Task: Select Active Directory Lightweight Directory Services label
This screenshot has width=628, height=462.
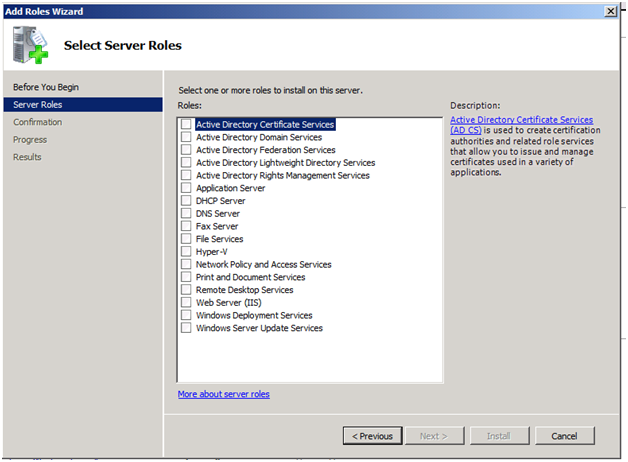Action: coord(286,163)
